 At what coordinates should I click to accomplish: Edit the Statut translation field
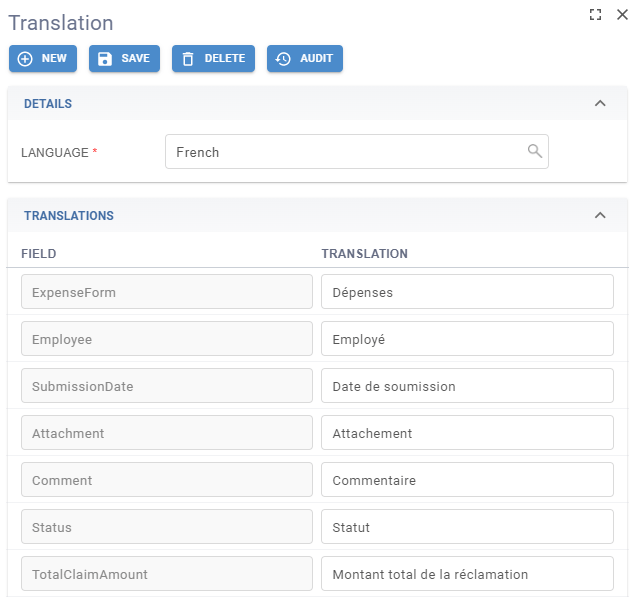coord(466,527)
